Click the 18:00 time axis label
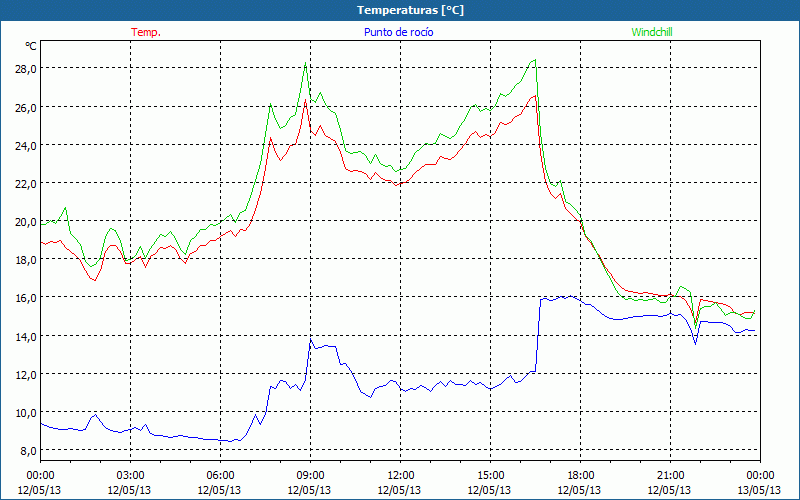The width and height of the screenshot is (800, 500). click(580, 476)
